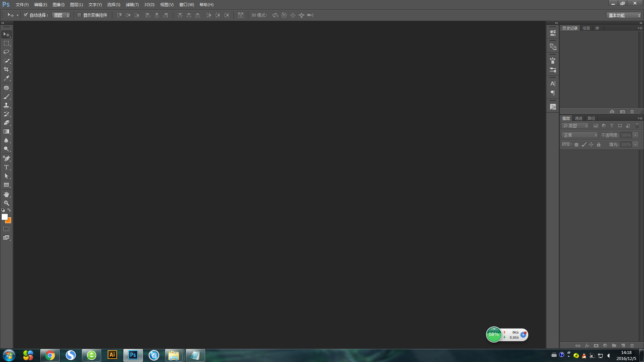The image size is (644, 362).
Task: Select the Clone Stamp tool
Action: pos(6,105)
